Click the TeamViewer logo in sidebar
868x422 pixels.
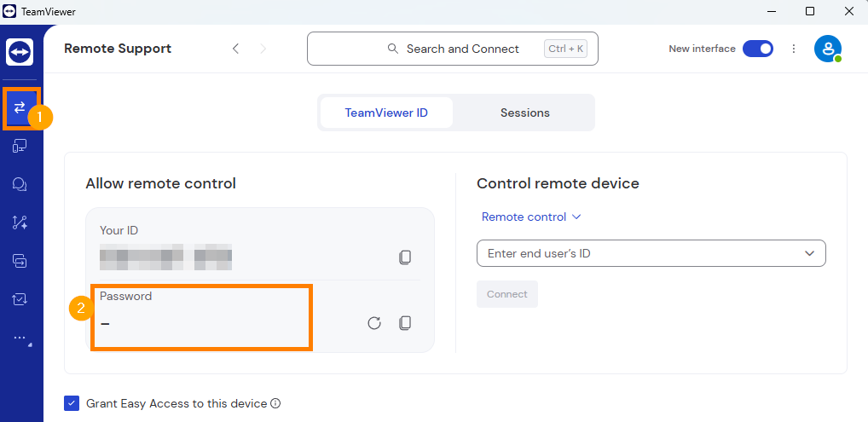pos(20,52)
